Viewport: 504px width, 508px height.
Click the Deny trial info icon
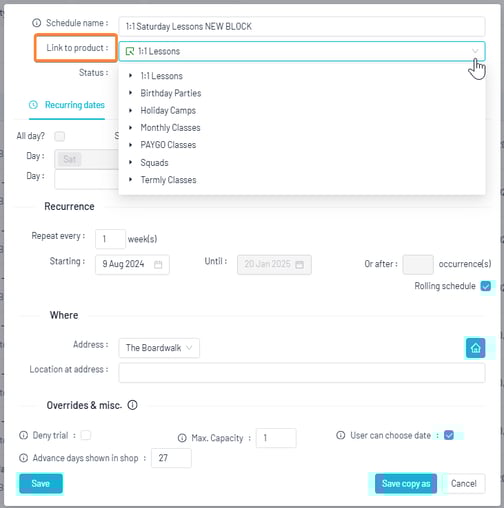[x=23, y=435]
